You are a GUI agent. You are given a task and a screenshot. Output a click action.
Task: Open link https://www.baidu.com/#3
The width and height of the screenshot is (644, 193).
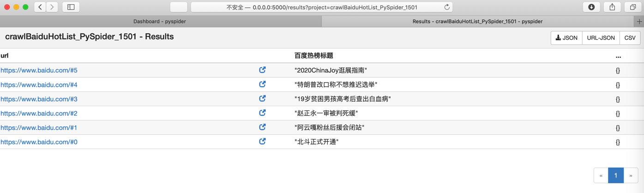(x=39, y=99)
